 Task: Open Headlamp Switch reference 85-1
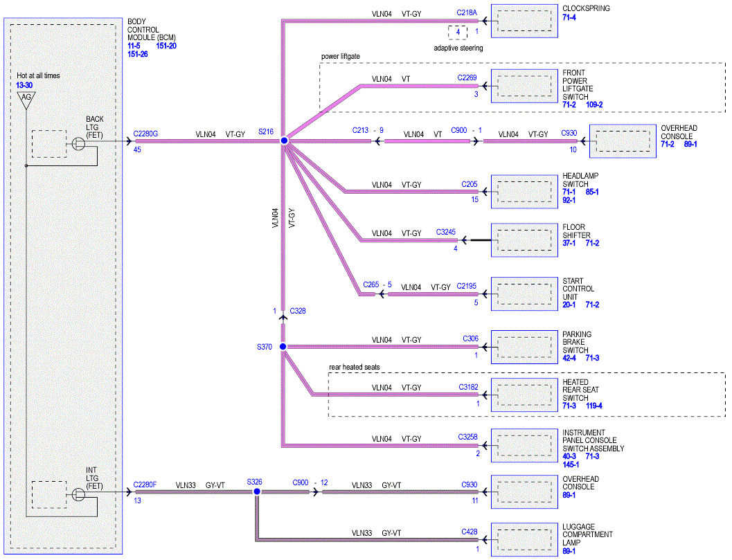[592, 191]
